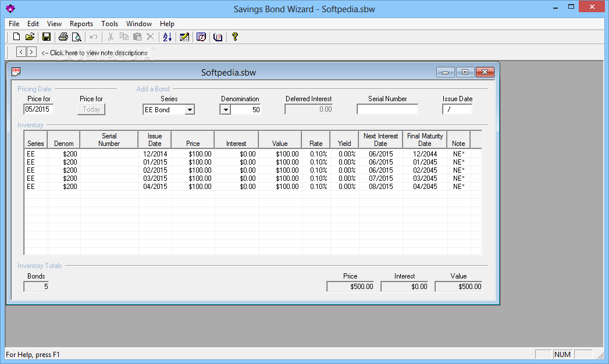Viewport: 609px width, 364px height.
Task: Click the Issue Date column header
Action: (x=155, y=140)
